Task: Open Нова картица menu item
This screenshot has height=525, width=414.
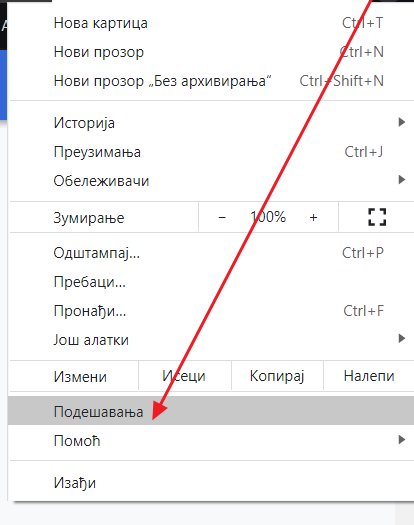Action: tap(212, 23)
